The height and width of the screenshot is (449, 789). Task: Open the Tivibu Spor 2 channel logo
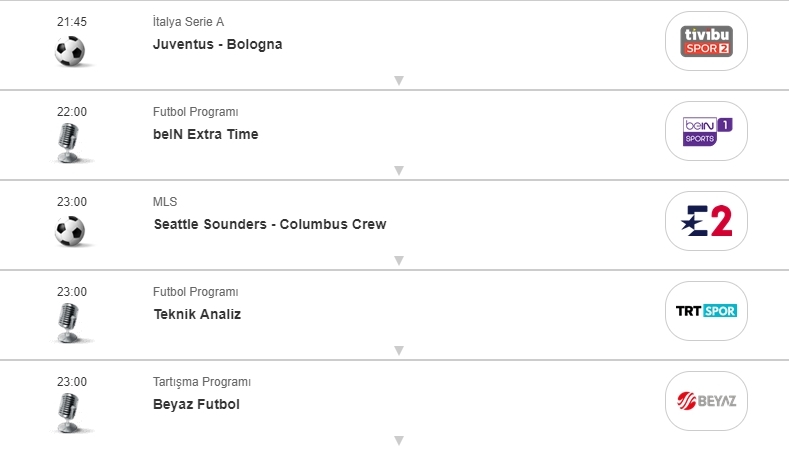coord(706,41)
